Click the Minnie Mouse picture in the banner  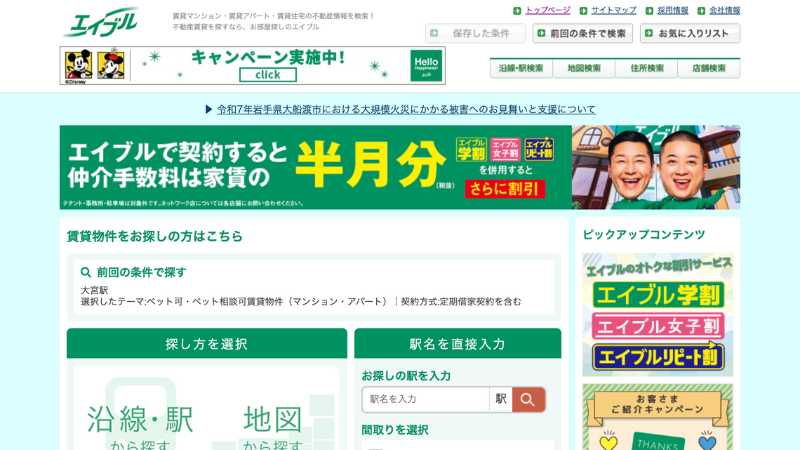point(111,64)
